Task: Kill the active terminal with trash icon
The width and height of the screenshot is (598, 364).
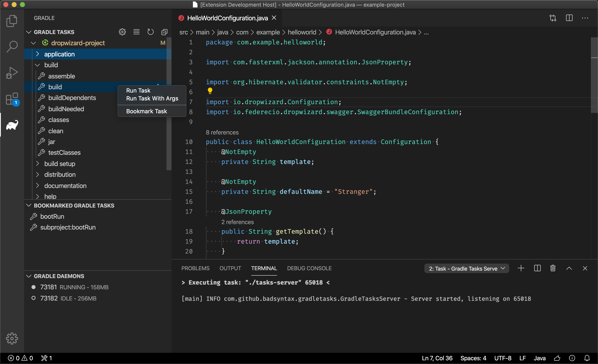Action: (553, 268)
